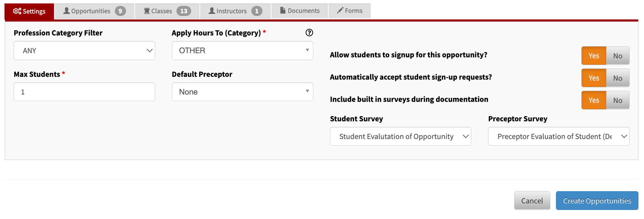Screen dimensions: 644x219
Task: Switch to the Classes tab
Action: click(167, 11)
